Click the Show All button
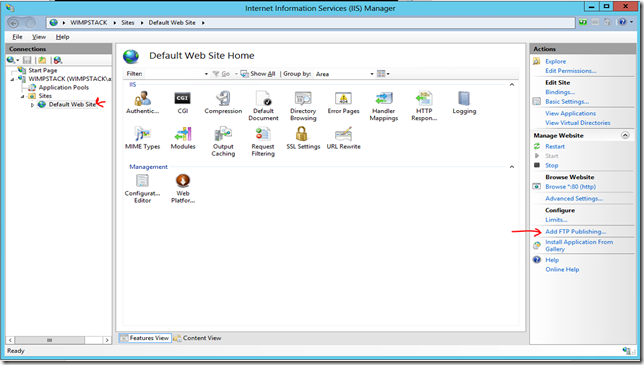644x365 pixels. [x=258, y=74]
